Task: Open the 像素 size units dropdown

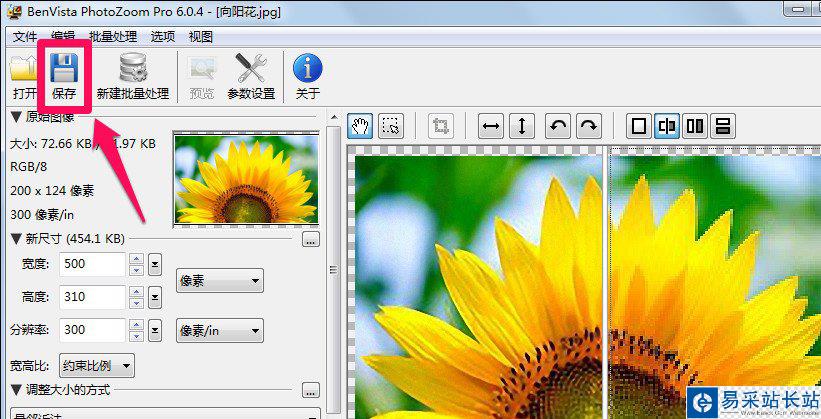Action: (220, 281)
